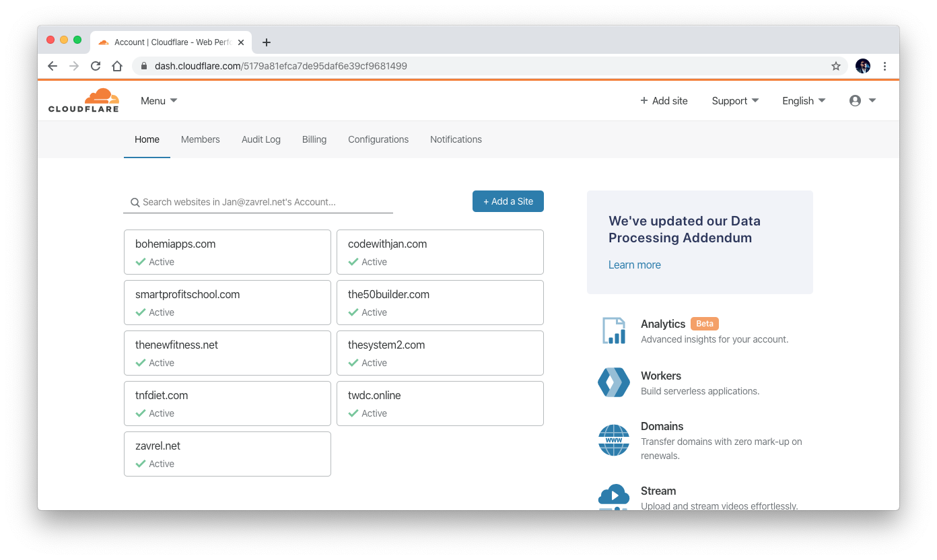
Task: Open the Configurations tab
Action: tap(378, 139)
